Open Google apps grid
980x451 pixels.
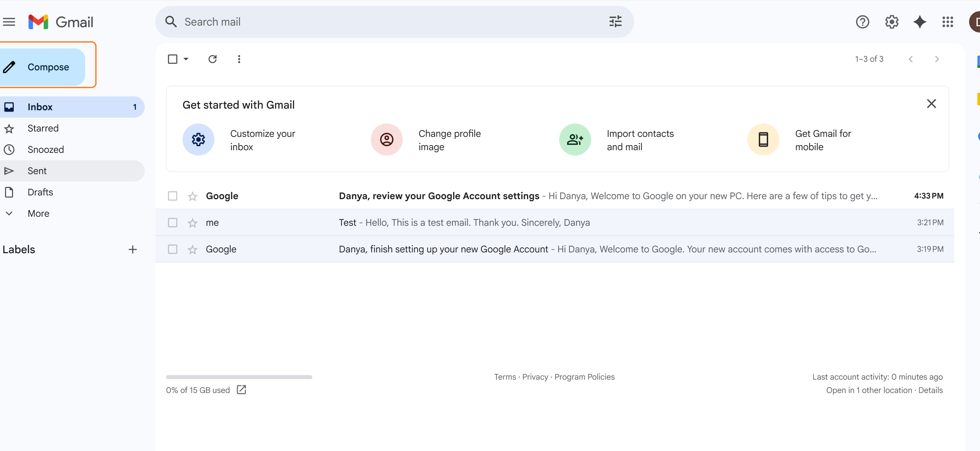[948, 22]
